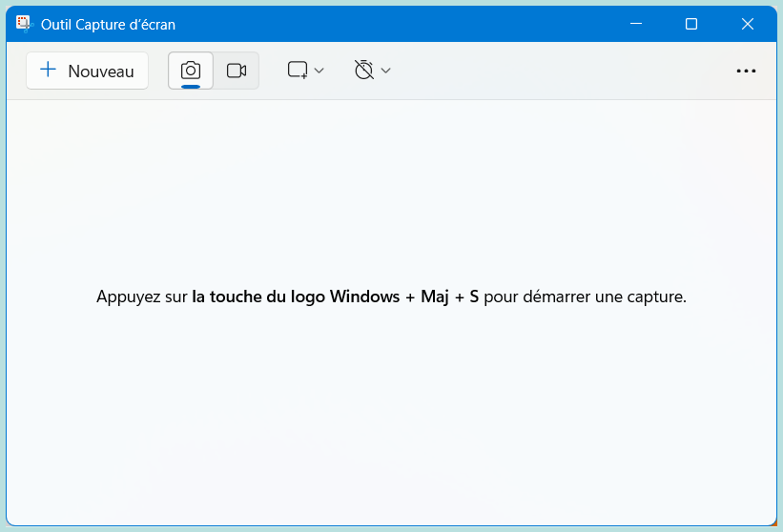
Task: Click the blue underline beneath the camera icon
Action: (191, 86)
